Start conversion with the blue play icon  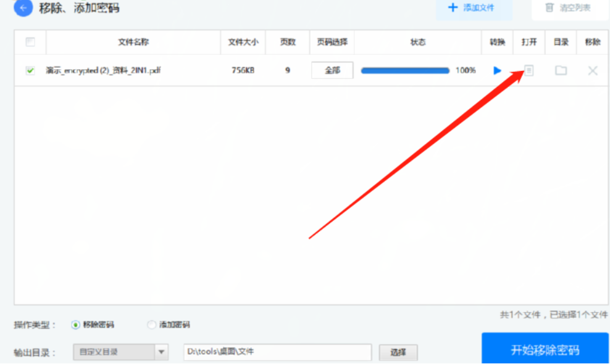497,70
